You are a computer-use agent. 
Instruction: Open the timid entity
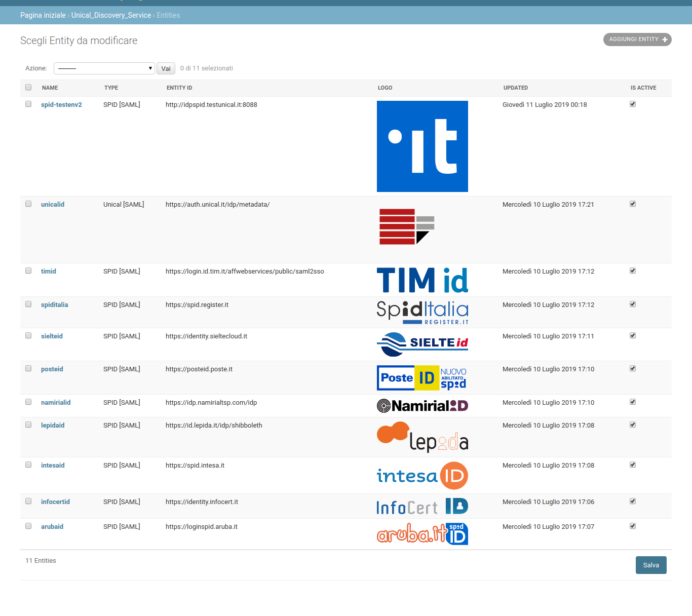tap(49, 272)
